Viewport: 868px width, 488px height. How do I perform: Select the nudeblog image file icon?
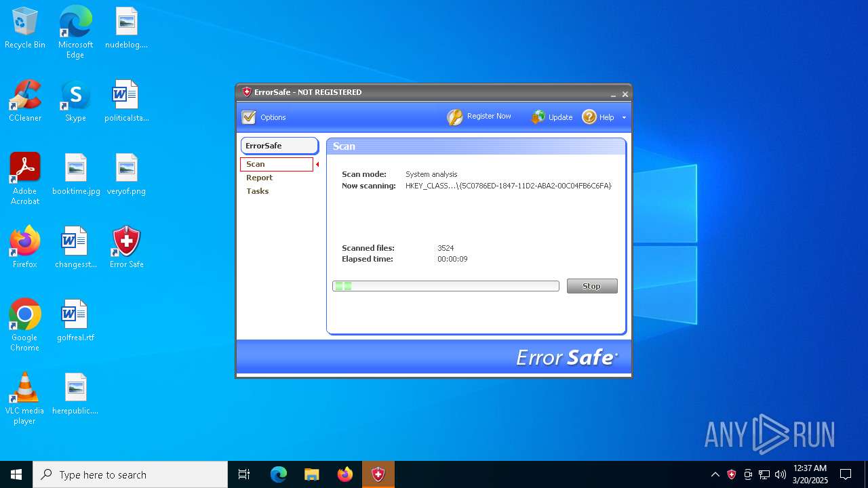[127, 28]
